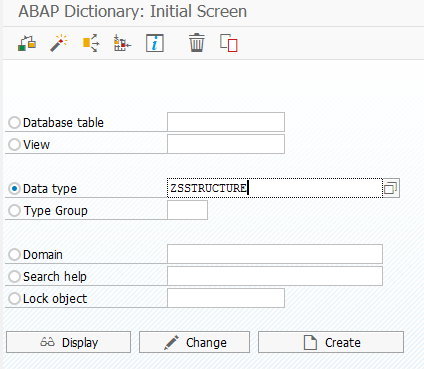Click the Change button
Screen dimensions: 424x369
point(194,342)
